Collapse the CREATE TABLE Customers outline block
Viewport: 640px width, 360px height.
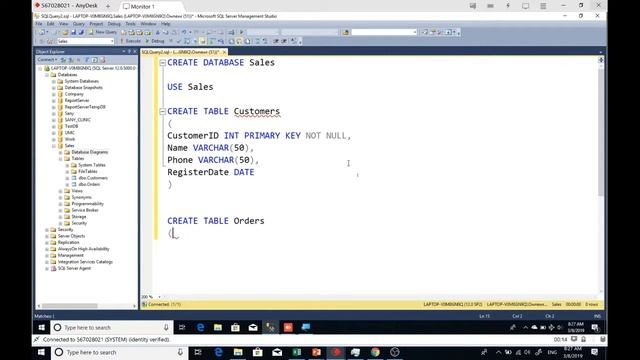point(162,111)
